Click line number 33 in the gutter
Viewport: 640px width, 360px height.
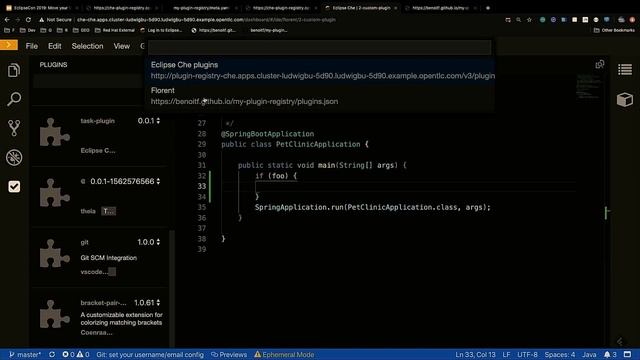tap(202, 186)
